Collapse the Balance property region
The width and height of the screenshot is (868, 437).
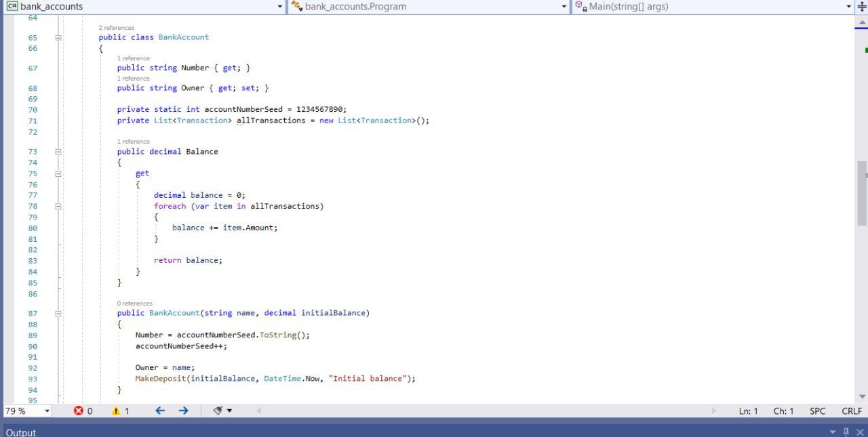pos(58,151)
